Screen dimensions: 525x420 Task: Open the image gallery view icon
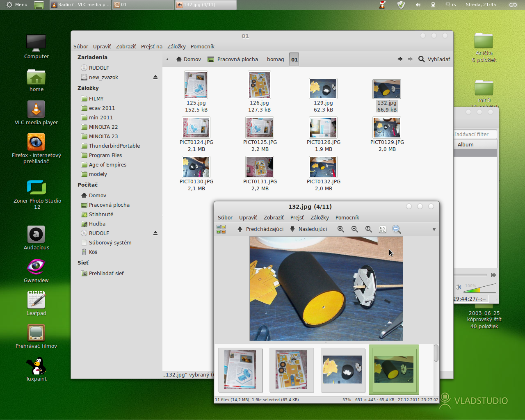(x=221, y=229)
